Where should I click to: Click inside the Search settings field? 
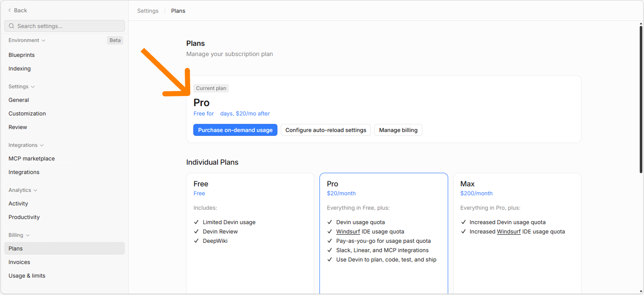tap(64, 26)
